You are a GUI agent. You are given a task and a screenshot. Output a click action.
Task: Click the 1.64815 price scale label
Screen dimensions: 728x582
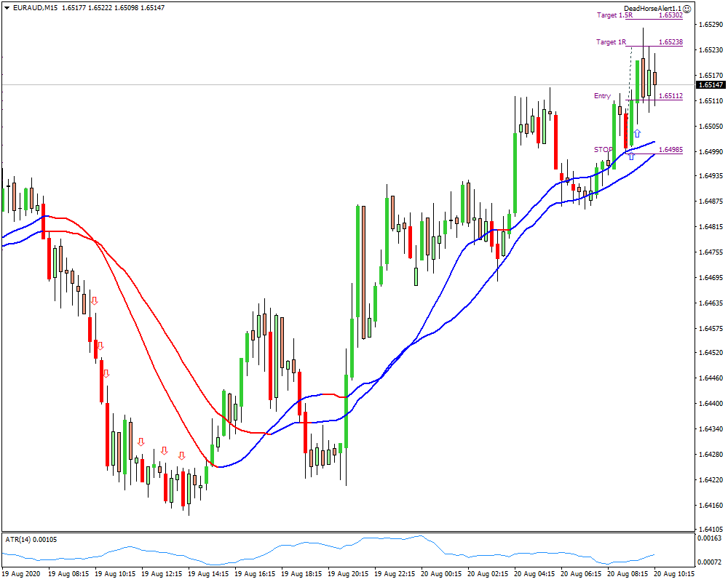pyautogui.click(x=711, y=227)
